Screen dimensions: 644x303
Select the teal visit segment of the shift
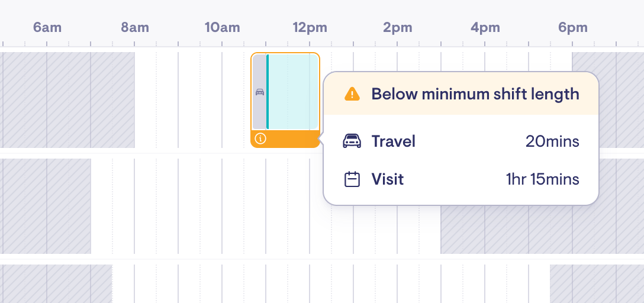click(x=294, y=92)
